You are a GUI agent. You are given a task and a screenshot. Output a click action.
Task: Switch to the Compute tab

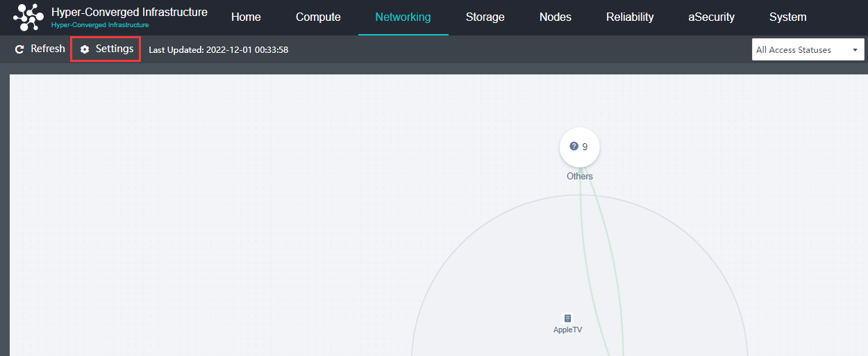pyautogui.click(x=318, y=17)
